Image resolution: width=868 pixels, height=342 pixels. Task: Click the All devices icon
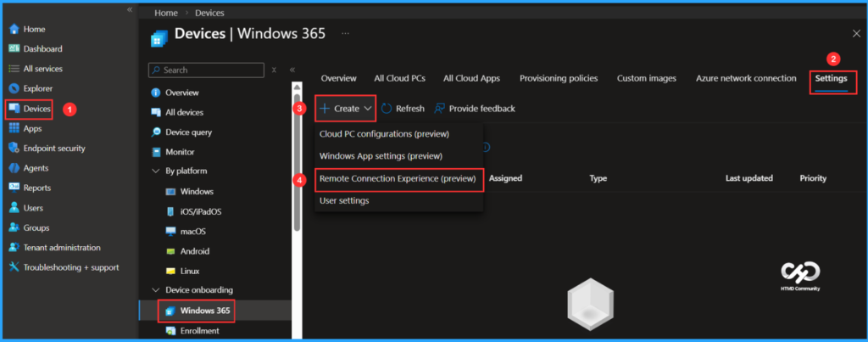[x=156, y=113]
